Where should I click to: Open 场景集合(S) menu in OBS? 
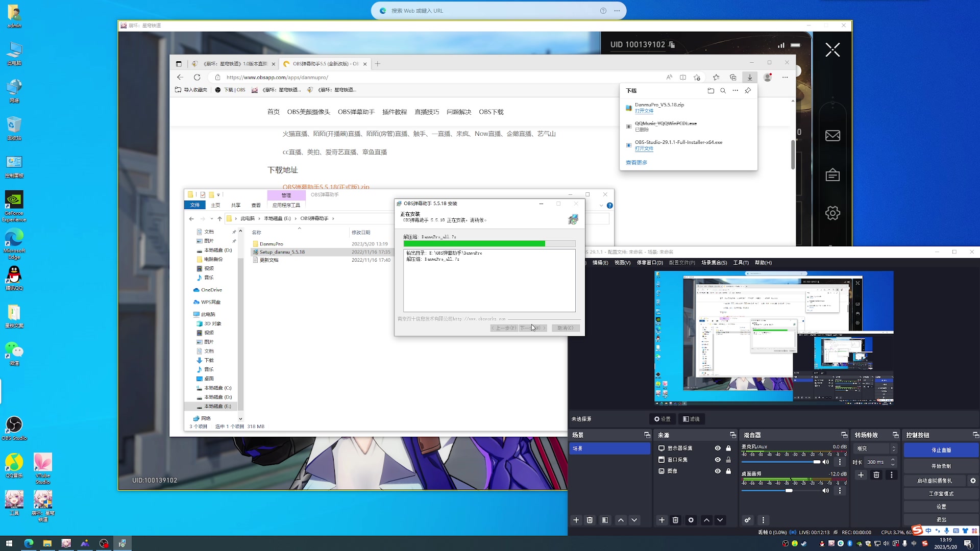(714, 263)
